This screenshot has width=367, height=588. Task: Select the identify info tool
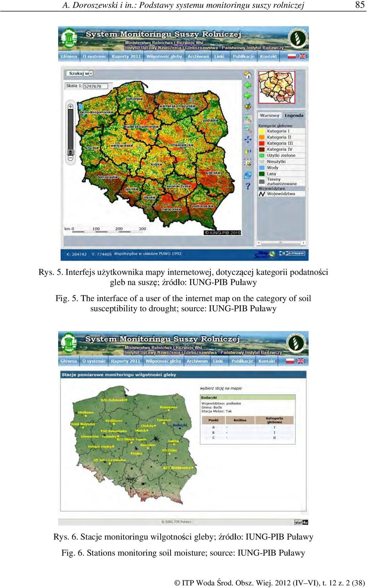pyautogui.click(x=248, y=151)
